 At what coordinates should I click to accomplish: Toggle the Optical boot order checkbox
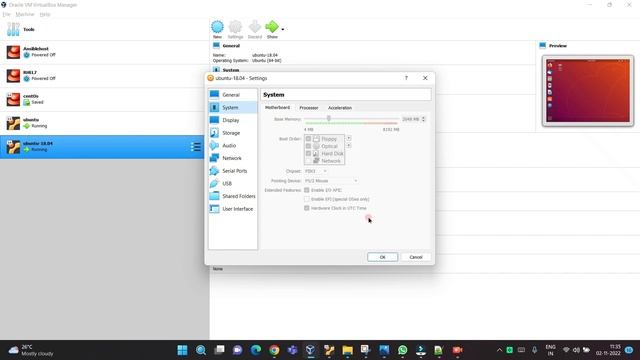[x=308, y=146]
